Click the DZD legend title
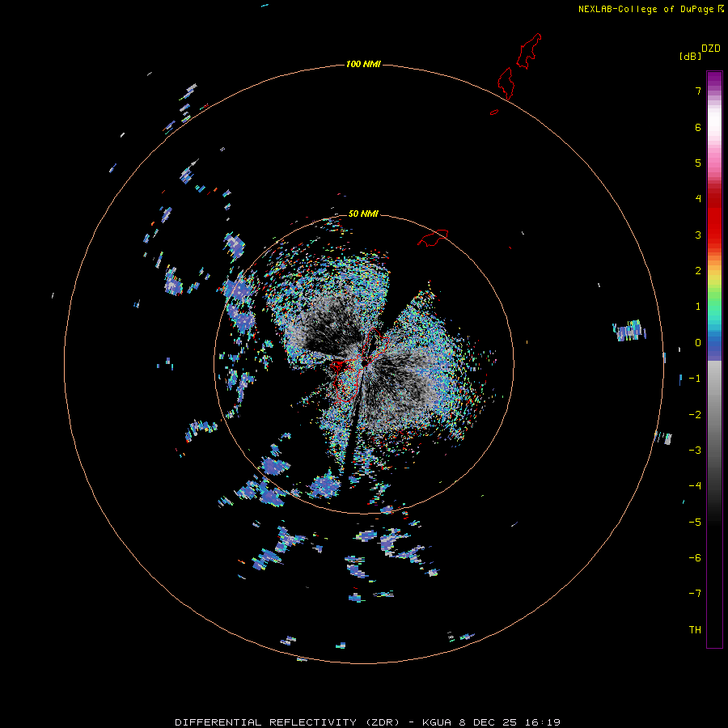 (x=711, y=49)
